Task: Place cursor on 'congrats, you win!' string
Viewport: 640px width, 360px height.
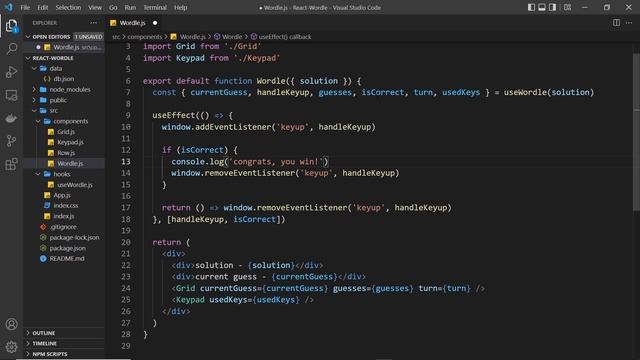Action: point(276,162)
